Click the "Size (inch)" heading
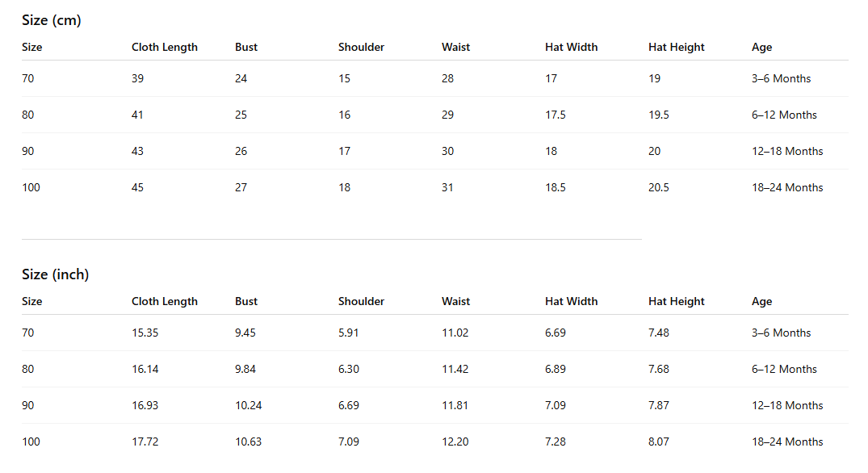868x473 pixels. [x=55, y=275]
